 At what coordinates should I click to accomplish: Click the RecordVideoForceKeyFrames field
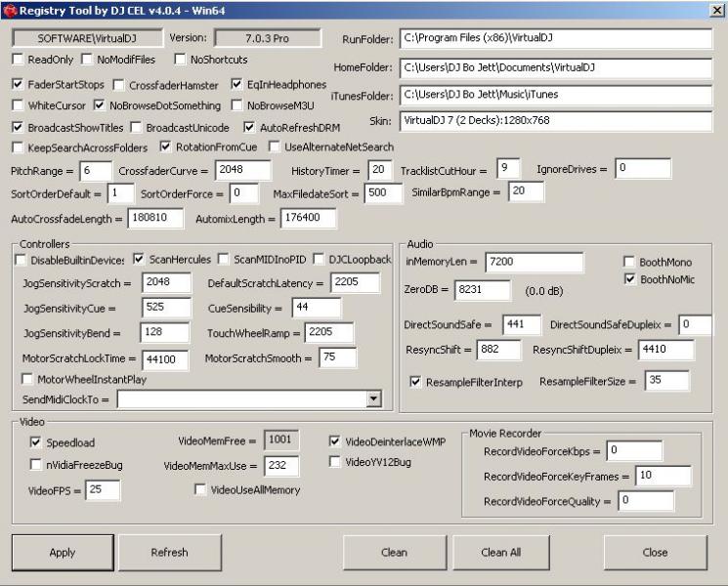(x=664, y=476)
